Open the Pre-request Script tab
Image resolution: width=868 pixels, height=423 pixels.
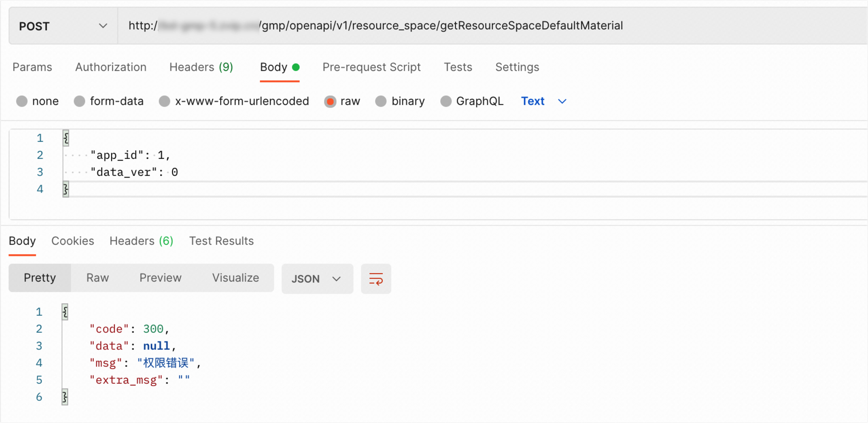tap(371, 67)
